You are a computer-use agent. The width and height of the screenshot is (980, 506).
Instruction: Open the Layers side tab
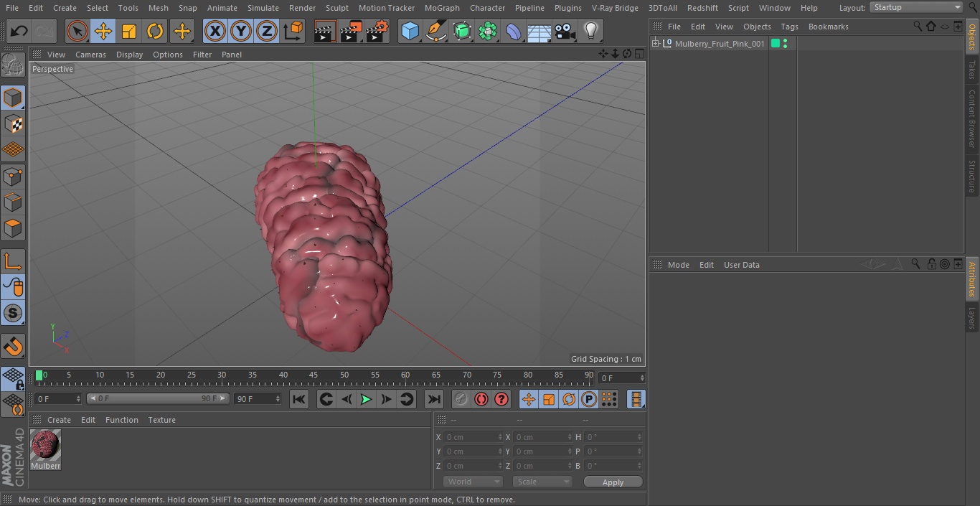coord(972,317)
